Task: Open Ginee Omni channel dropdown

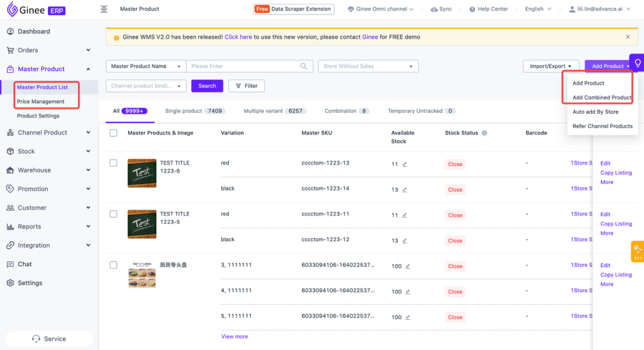Action: [x=380, y=9]
